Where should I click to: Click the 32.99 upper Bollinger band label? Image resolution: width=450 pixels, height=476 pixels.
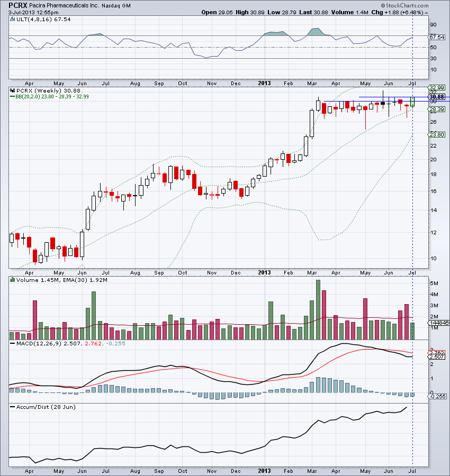point(437,88)
